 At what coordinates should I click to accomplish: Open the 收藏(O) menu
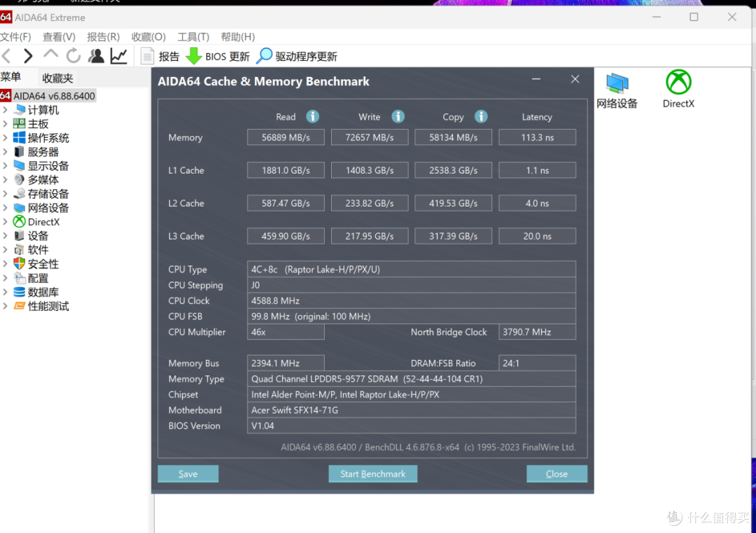coord(148,37)
